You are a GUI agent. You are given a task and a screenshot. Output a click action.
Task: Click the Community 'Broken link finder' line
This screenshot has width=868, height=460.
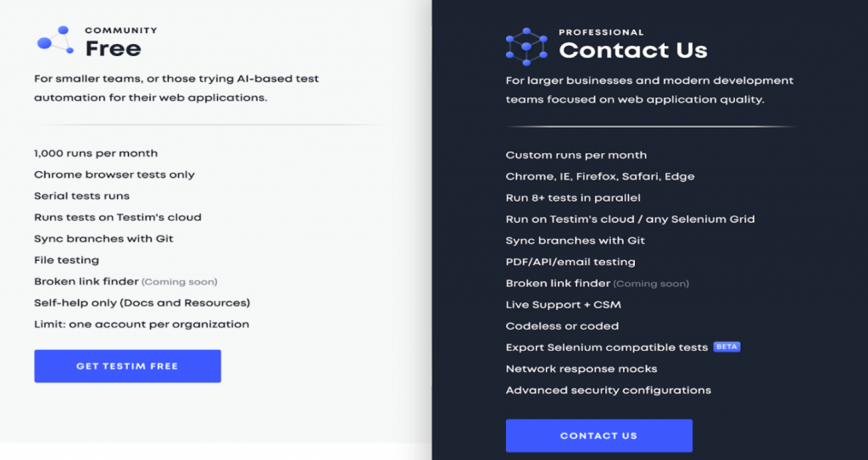(125, 282)
